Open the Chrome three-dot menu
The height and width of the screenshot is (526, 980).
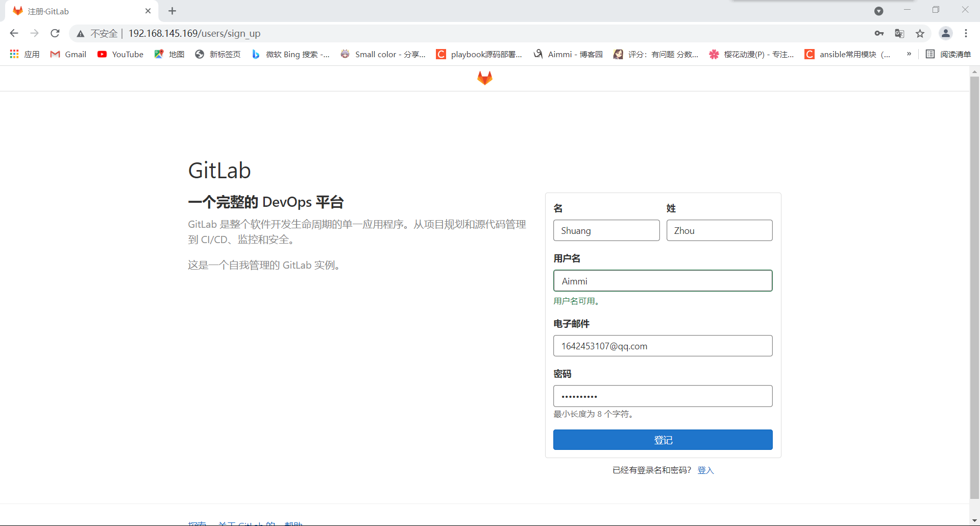pyautogui.click(x=966, y=33)
